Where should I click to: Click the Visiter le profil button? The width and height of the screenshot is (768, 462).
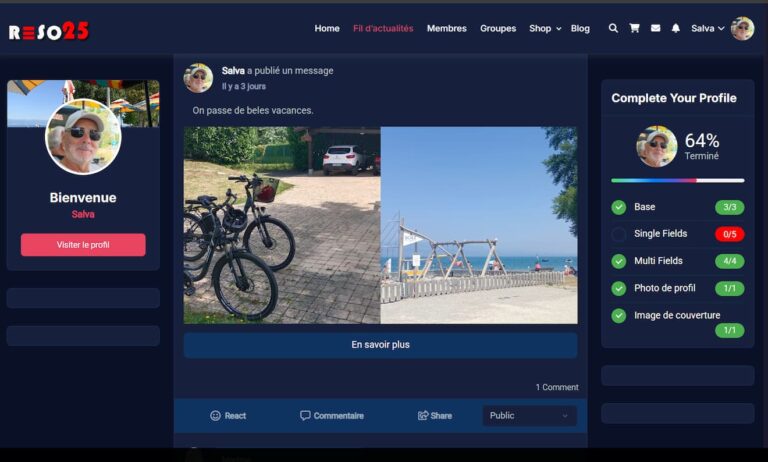pos(83,245)
